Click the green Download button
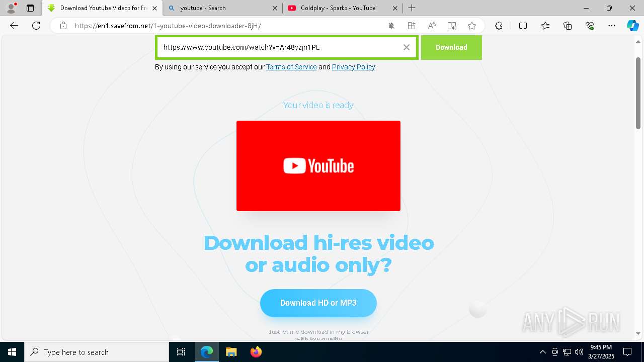The image size is (644, 362). pyautogui.click(x=451, y=47)
